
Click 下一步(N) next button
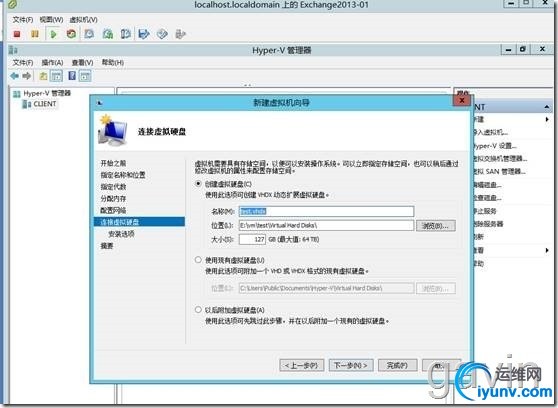(x=351, y=365)
